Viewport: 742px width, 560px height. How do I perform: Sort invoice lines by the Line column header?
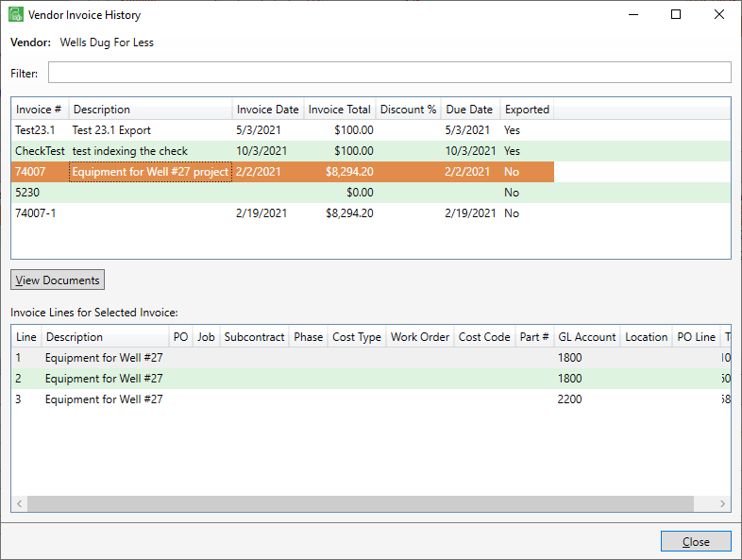tap(26, 337)
